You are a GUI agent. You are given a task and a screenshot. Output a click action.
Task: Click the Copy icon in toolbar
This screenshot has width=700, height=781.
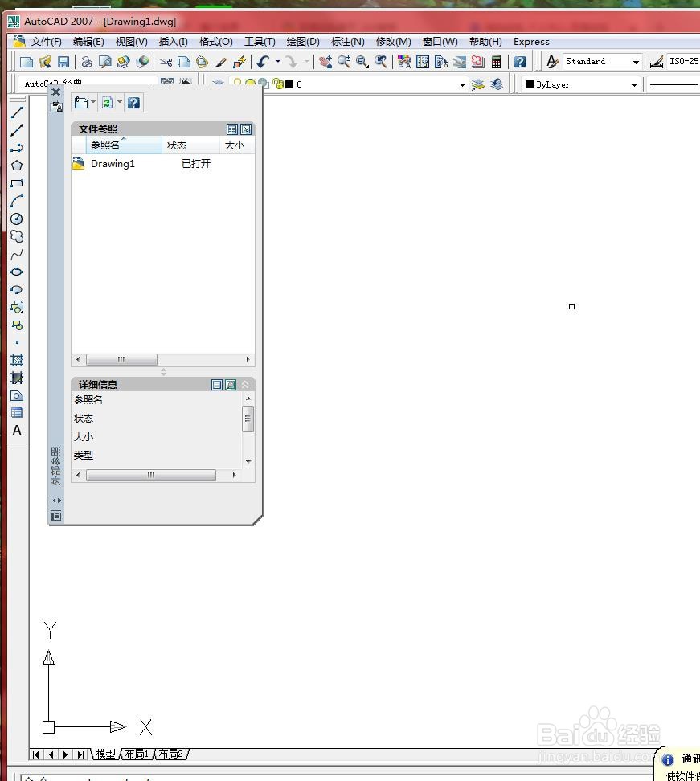click(184, 62)
